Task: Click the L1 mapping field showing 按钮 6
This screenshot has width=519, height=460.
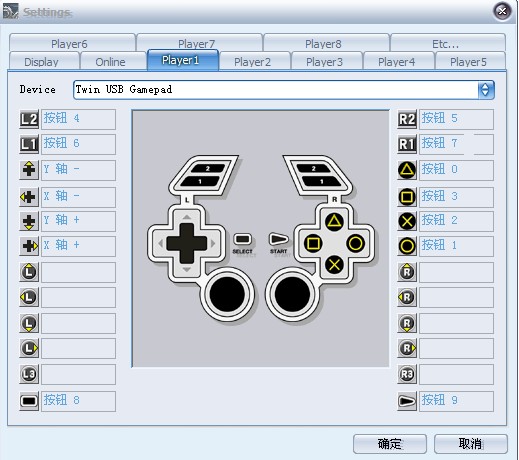Action: [x=78, y=144]
